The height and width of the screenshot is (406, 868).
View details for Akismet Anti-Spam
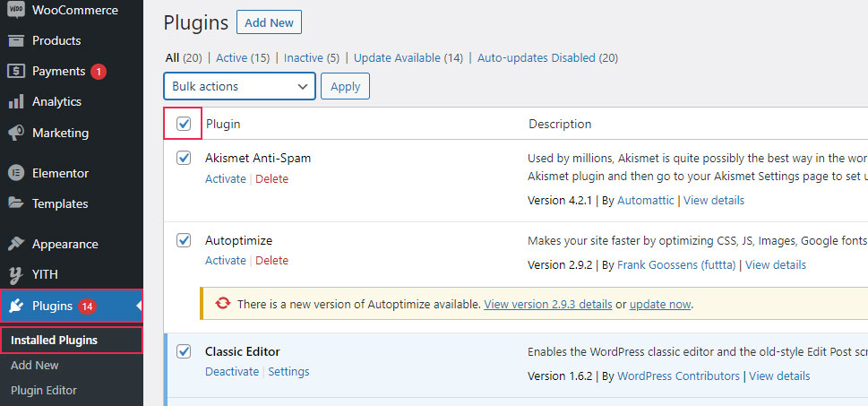click(714, 200)
